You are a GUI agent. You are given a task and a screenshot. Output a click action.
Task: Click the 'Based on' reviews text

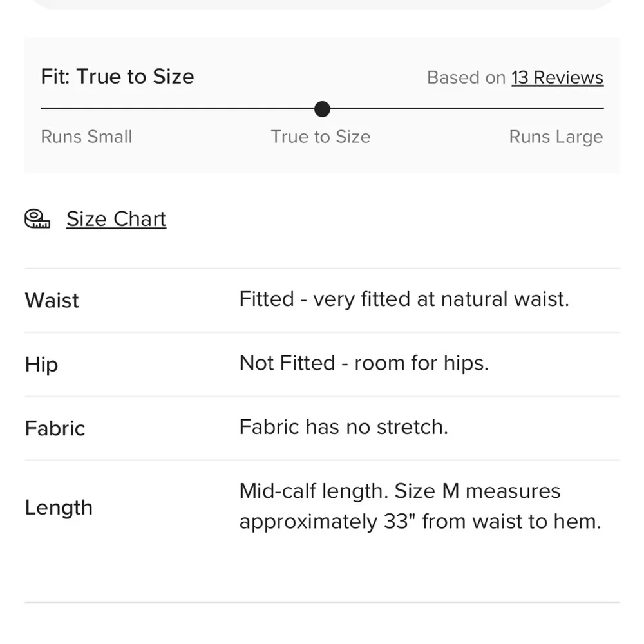(x=466, y=77)
